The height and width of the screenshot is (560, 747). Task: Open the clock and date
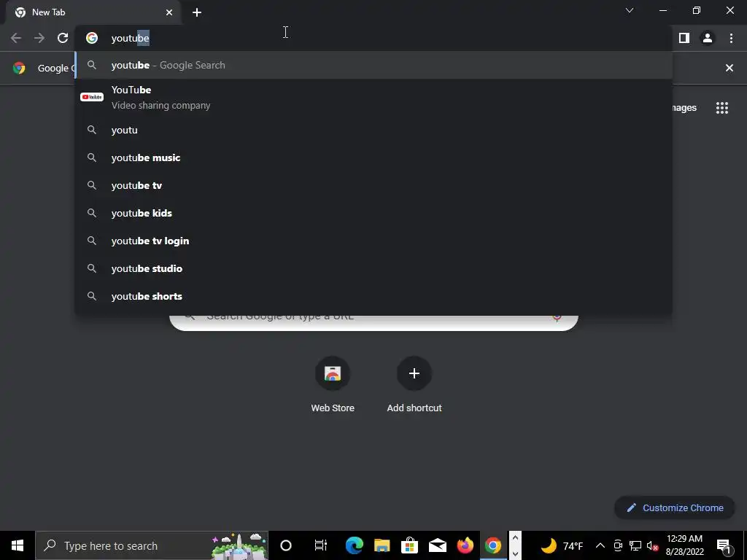pyautogui.click(x=684, y=545)
